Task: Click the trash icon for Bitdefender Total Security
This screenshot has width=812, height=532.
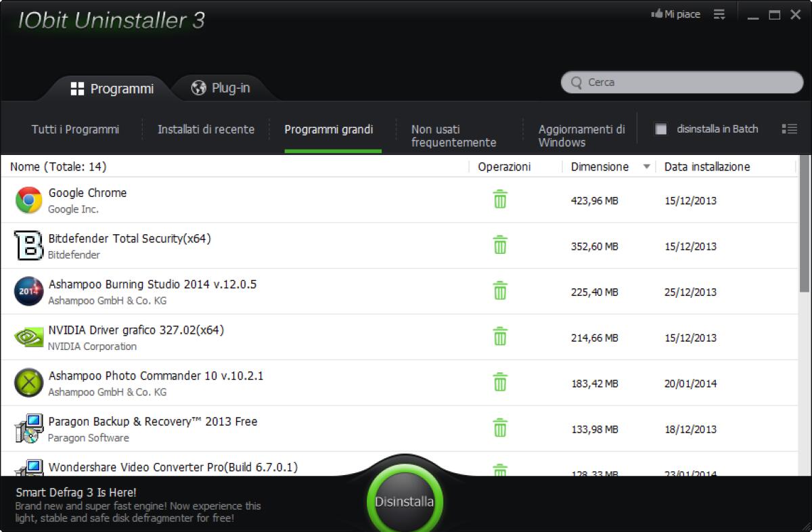Action: (499, 246)
